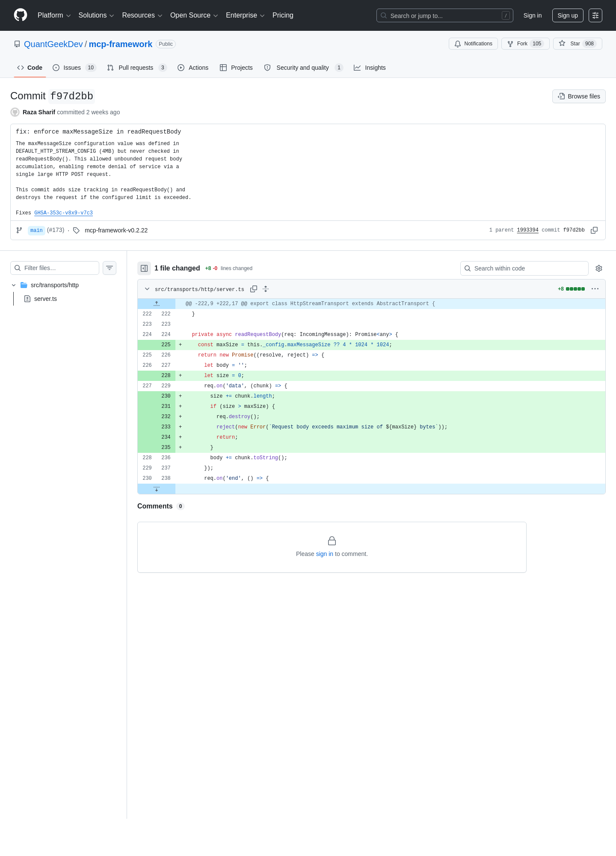The height and width of the screenshot is (856, 616).
Task: Open the GHSA-353c-v8x9-v7c3 advisory link
Action: tap(63, 213)
